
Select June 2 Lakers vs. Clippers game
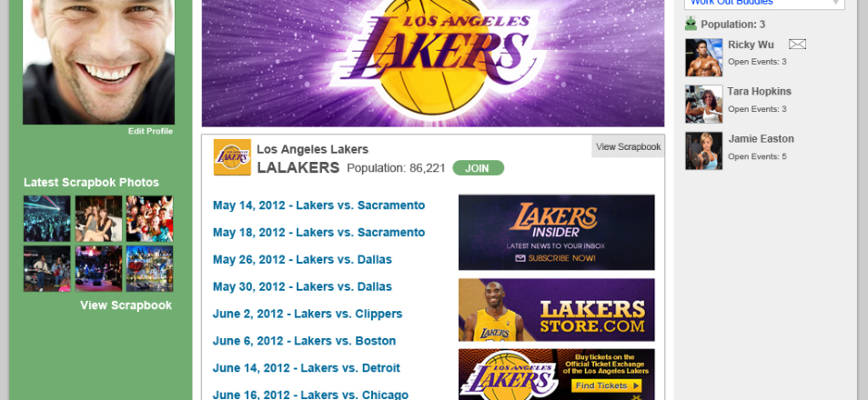pos(307,314)
